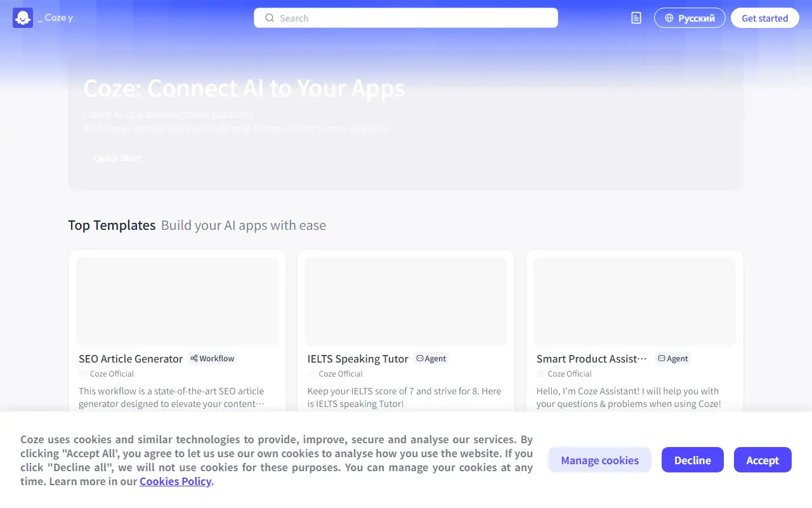Open the Cookies Policy link

tap(175, 481)
